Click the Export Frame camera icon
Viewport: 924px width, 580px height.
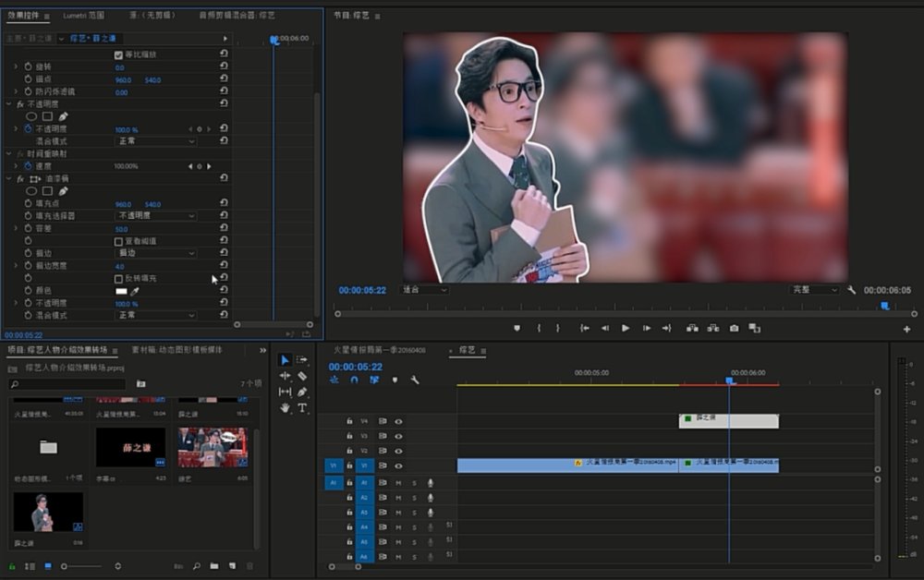[734, 328]
